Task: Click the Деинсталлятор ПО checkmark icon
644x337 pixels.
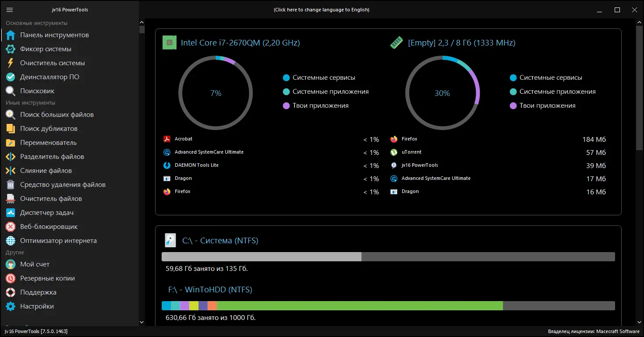Action: pyautogui.click(x=11, y=77)
